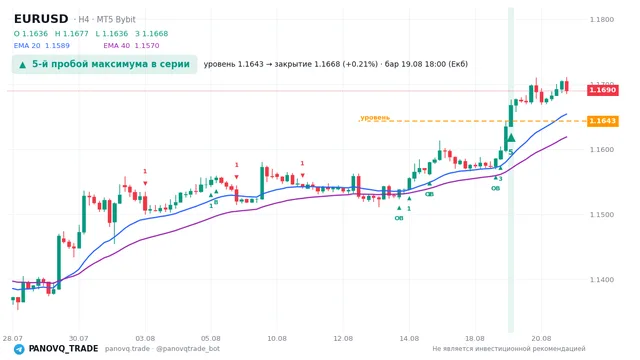Select the close value З 1.1668

pyautogui.click(x=151, y=34)
